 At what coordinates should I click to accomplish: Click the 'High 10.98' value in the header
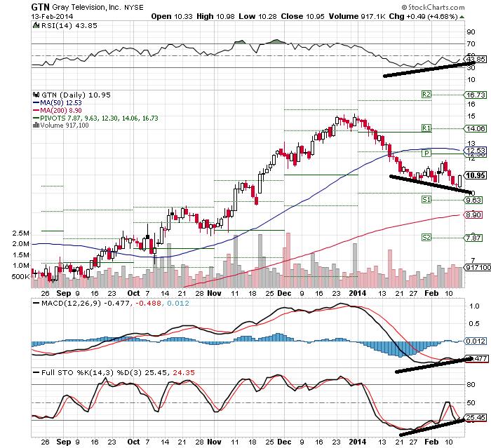click(215, 16)
